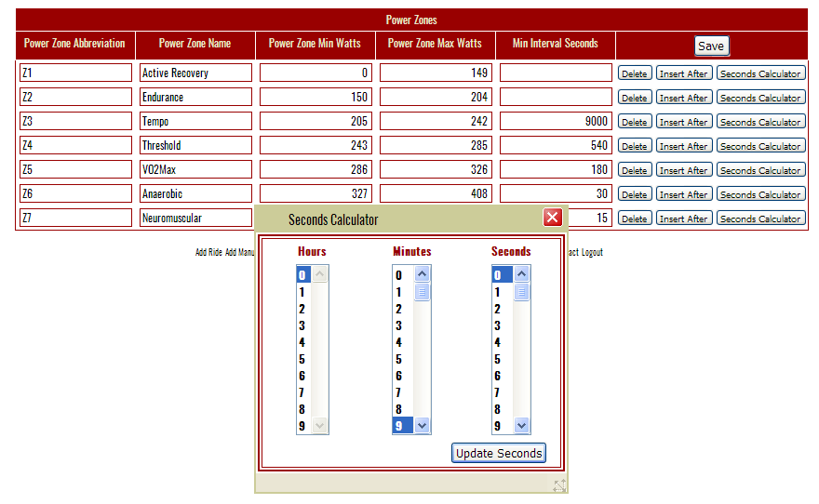Click the Minutes list scroll-up arrow
This screenshot has width=819, height=504.
coord(423,274)
